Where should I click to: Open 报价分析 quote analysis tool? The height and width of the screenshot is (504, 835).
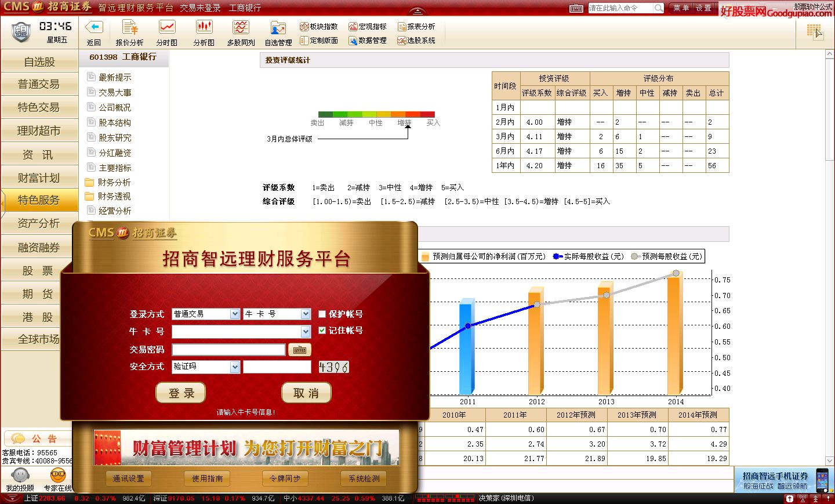(129, 33)
